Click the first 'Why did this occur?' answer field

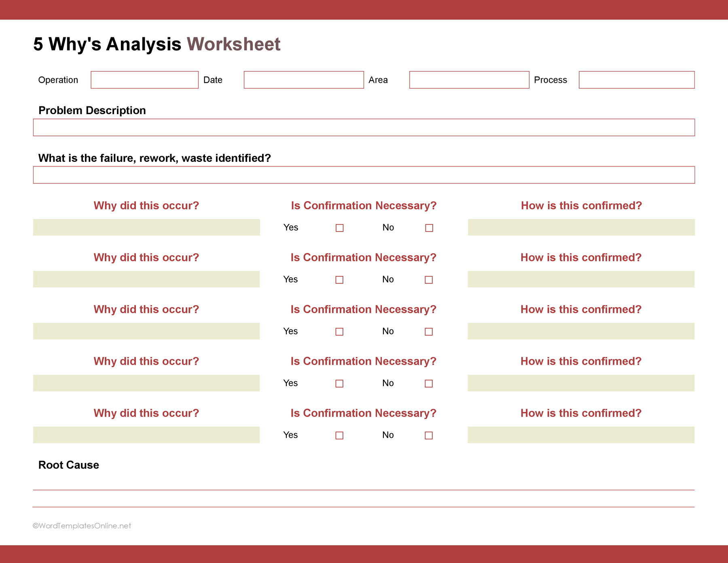(x=146, y=227)
